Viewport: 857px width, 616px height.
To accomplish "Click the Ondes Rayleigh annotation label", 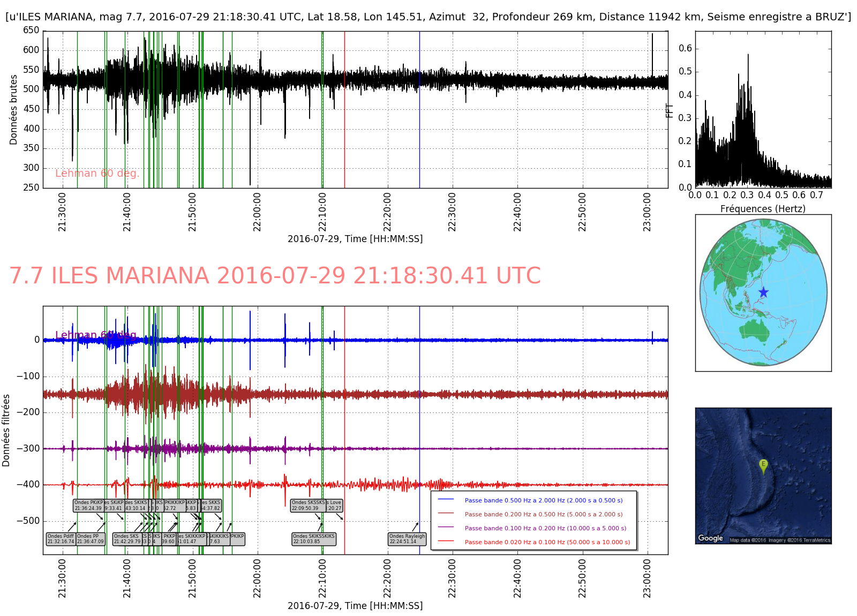I will coord(407,539).
